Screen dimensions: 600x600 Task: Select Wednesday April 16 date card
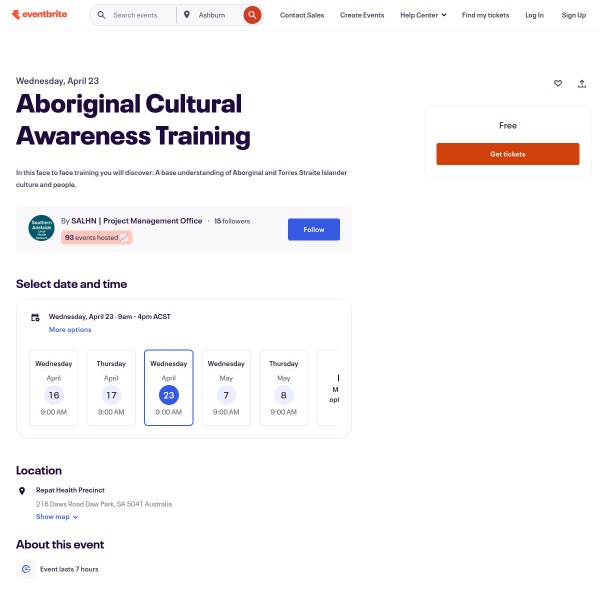[54, 388]
